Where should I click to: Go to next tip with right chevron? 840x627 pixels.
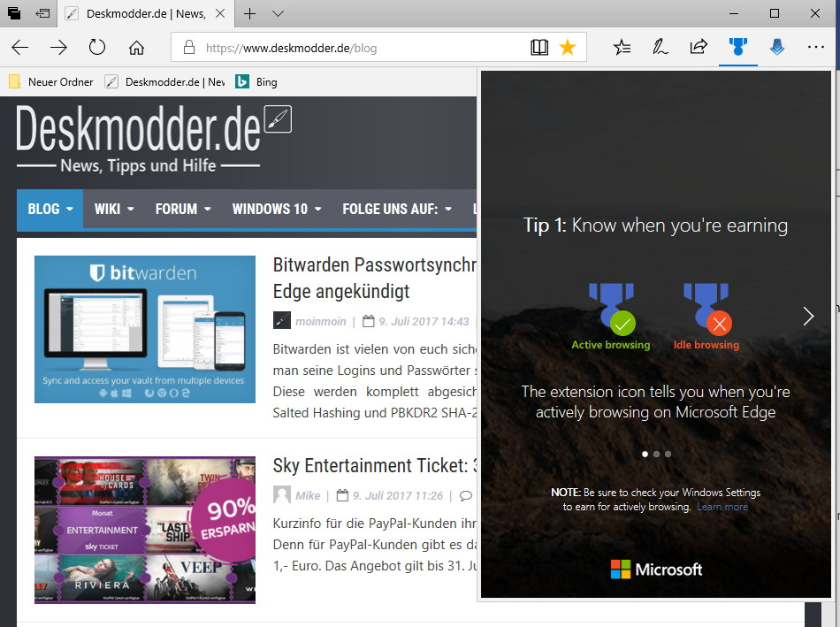click(x=808, y=317)
